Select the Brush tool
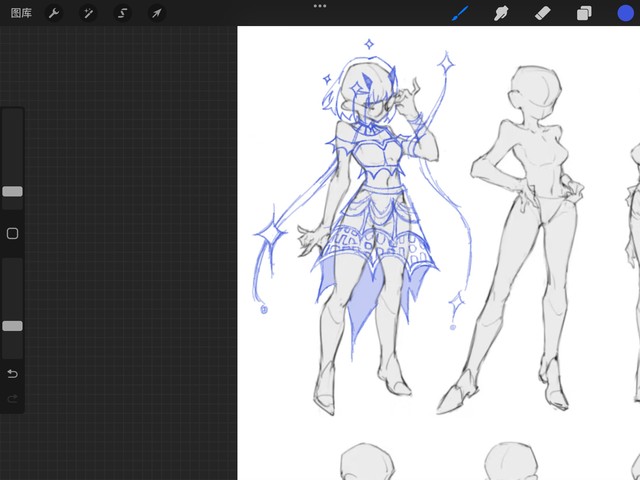 [461, 13]
